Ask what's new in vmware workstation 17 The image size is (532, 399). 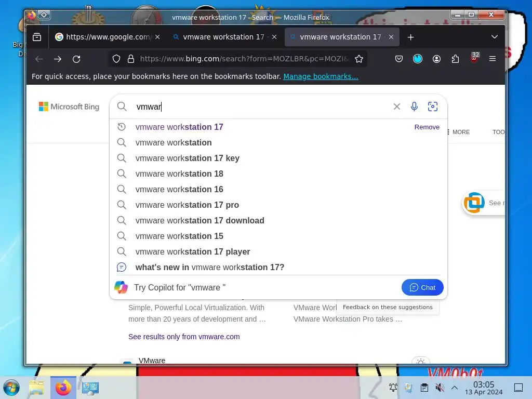[278, 268]
